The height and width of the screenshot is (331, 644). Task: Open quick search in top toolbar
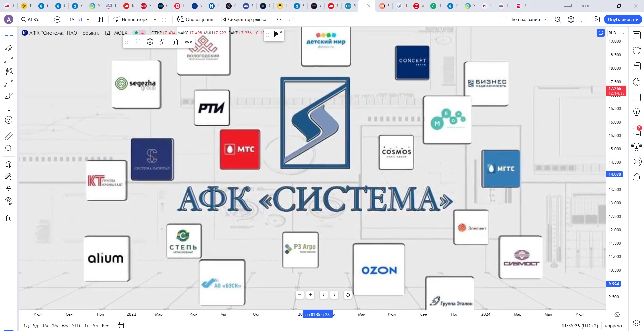tap(558, 19)
